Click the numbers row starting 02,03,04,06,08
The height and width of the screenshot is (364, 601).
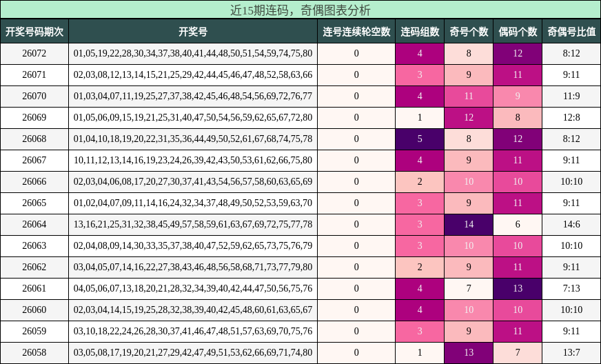pyautogui.click(x=193, y=182)
